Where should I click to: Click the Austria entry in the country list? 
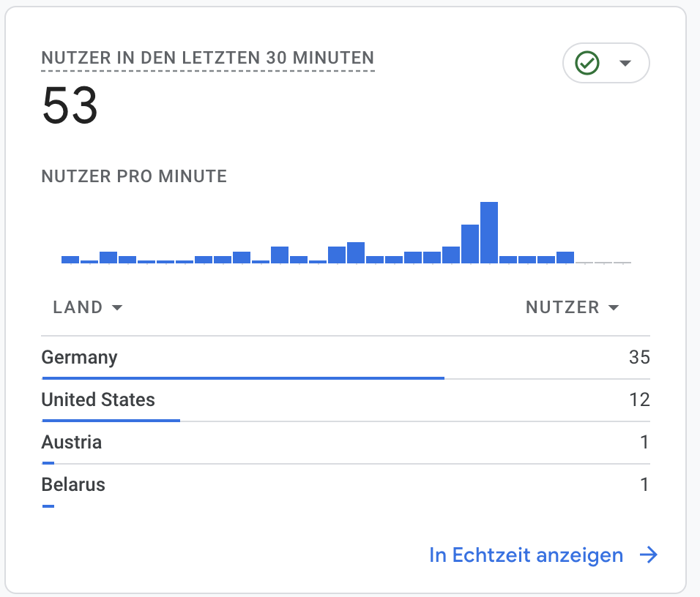coord(71,443)
